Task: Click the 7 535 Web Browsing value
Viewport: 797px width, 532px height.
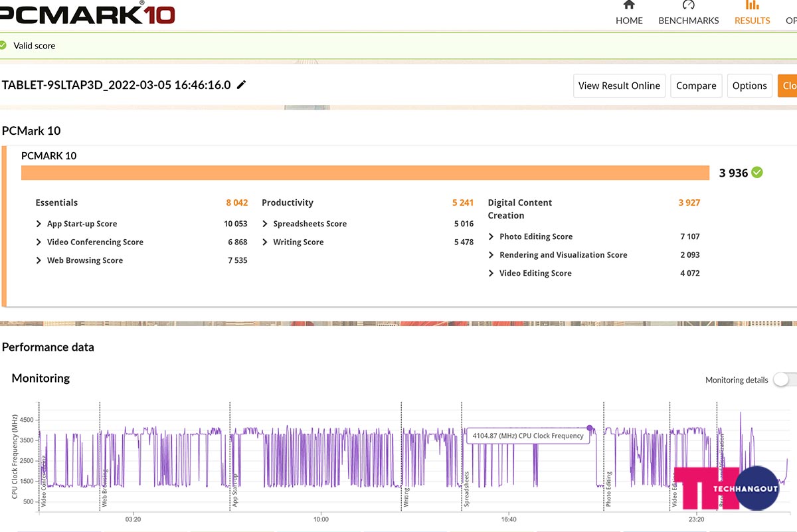Action: tap(238, 260)
